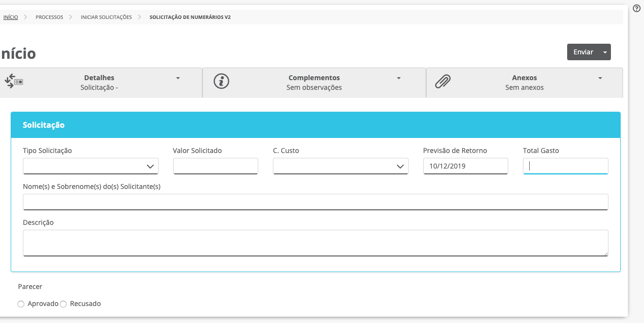Click the Complementos info icon
The height and width of the screenshot is (323, 644).
point(222,81)
